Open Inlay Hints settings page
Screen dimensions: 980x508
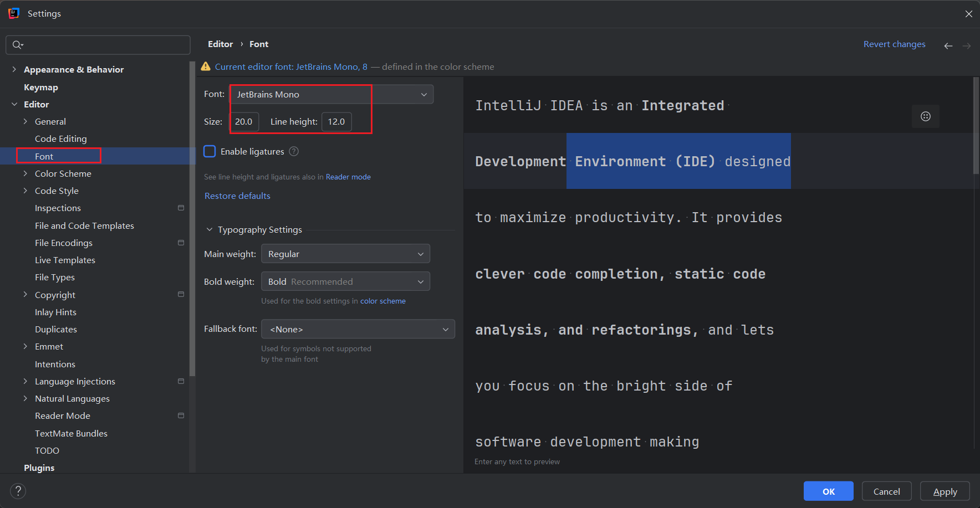coord(55,312)
